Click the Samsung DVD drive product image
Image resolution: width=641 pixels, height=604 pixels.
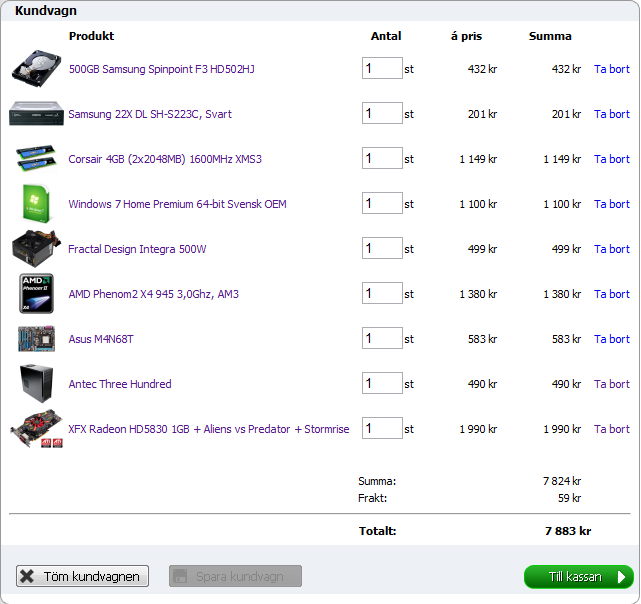point(36,114)
